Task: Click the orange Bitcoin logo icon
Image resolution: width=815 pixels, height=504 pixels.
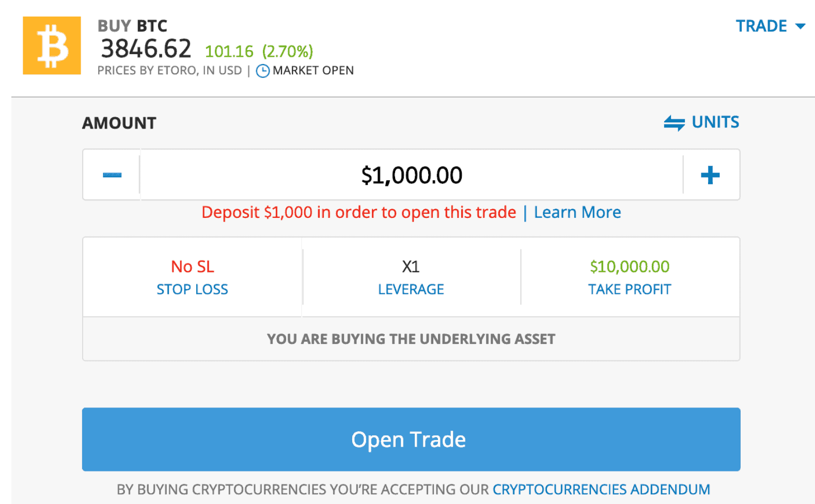Action: pos(52,45)
